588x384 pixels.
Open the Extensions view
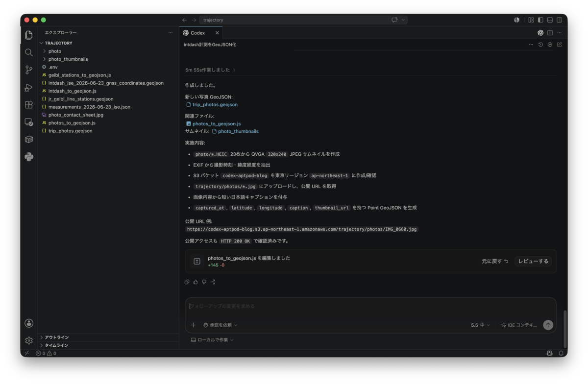pos(29,105)
